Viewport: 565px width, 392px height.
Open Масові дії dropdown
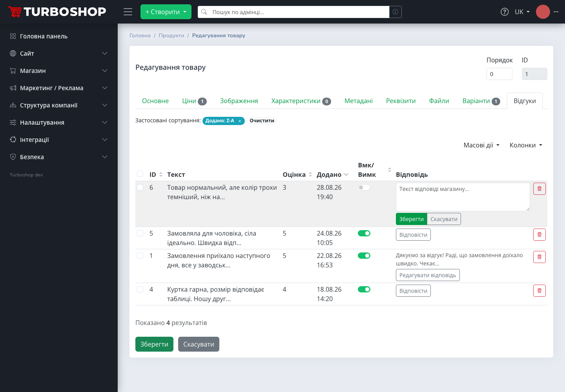481,145
